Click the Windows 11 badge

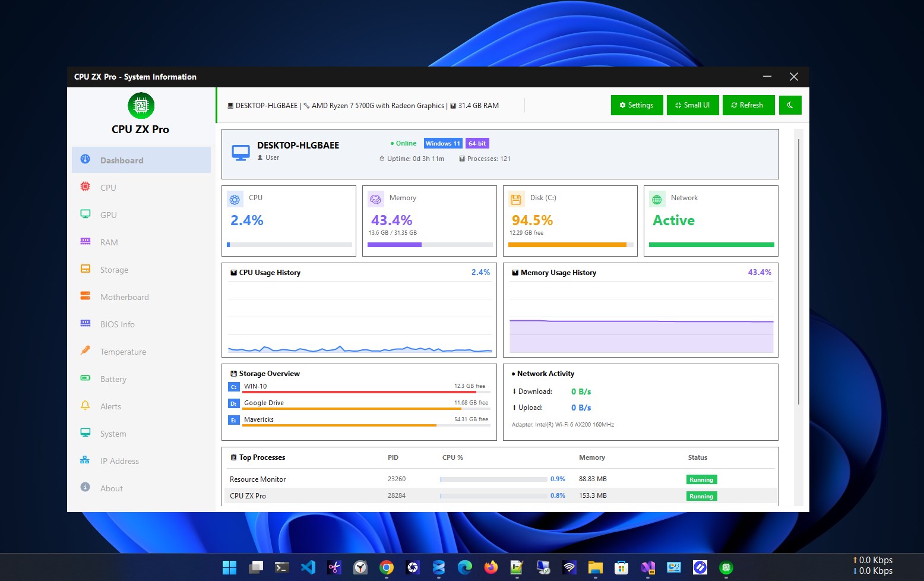[x=443, y=143]
